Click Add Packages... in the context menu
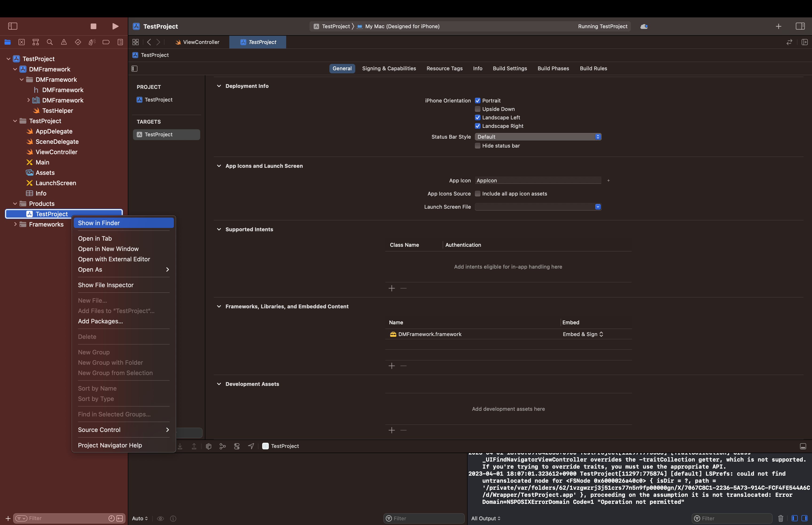812x525 pixels. pos(101,321)
